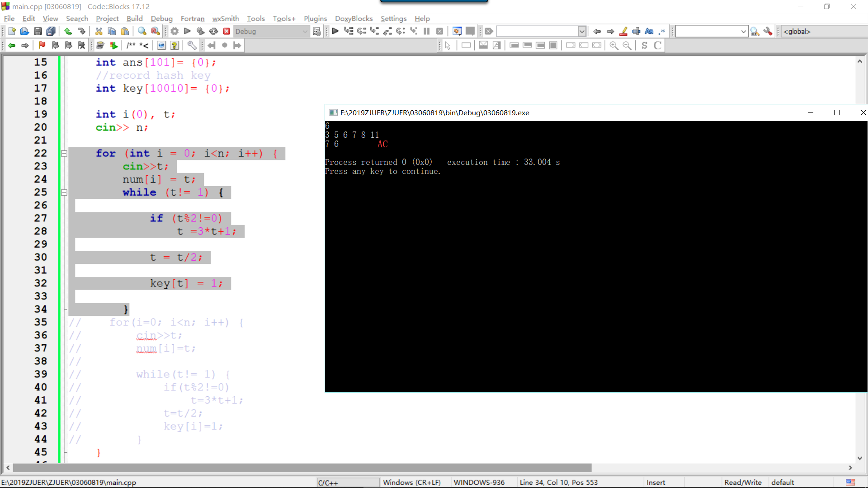Click the Run program icon
This screenshot has height=488, width=868.
(187, 31)
